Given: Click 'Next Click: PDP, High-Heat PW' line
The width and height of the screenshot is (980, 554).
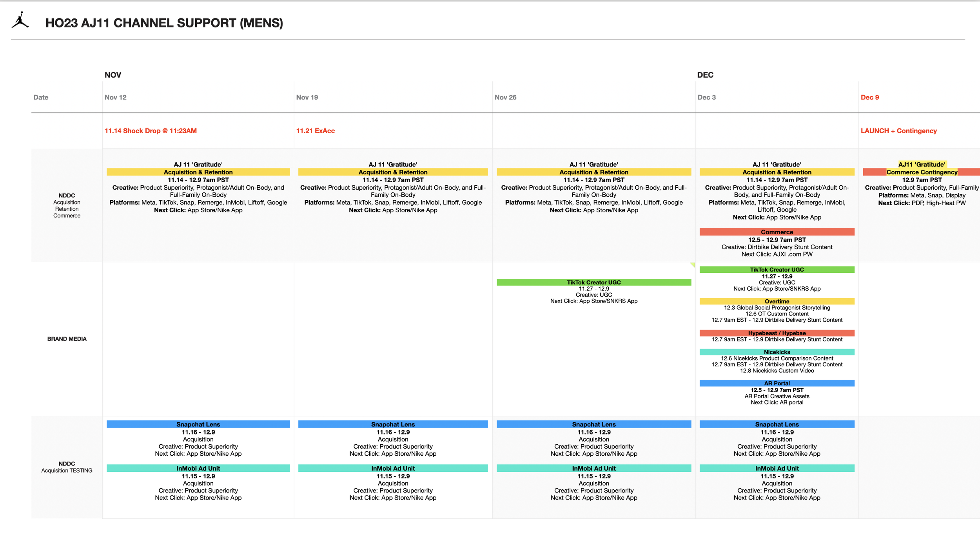Looking at the screenshot, I should point(922,203).
